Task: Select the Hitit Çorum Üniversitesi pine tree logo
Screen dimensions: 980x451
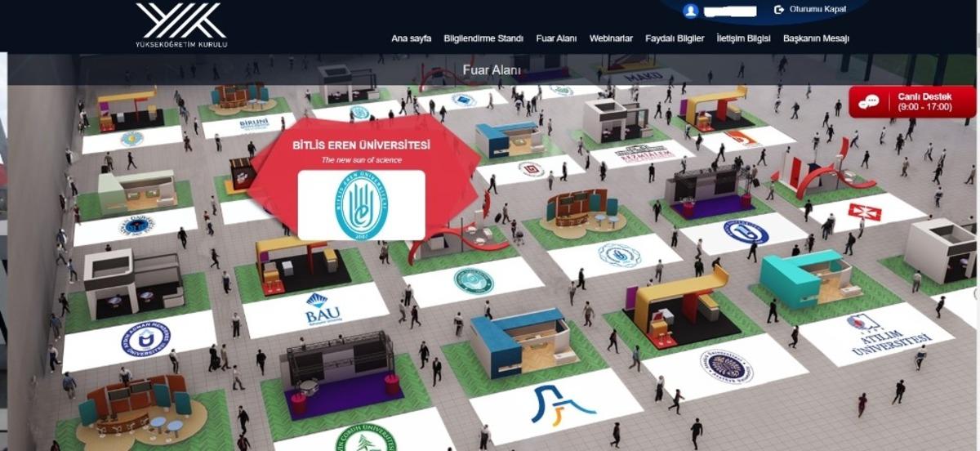Action: pyautogui.click(x=365, y=438)
